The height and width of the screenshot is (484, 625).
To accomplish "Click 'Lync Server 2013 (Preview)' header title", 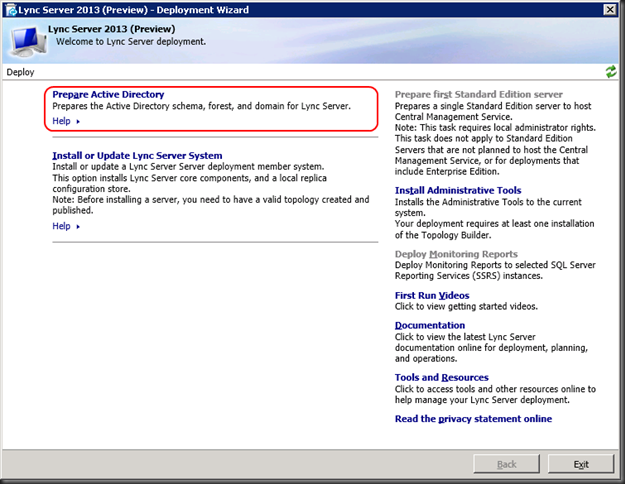I will point(112,29).
